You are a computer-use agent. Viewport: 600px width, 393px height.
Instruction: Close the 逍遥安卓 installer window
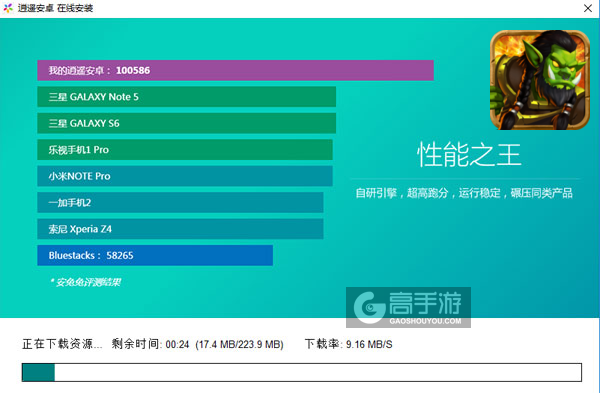(588, 8)
